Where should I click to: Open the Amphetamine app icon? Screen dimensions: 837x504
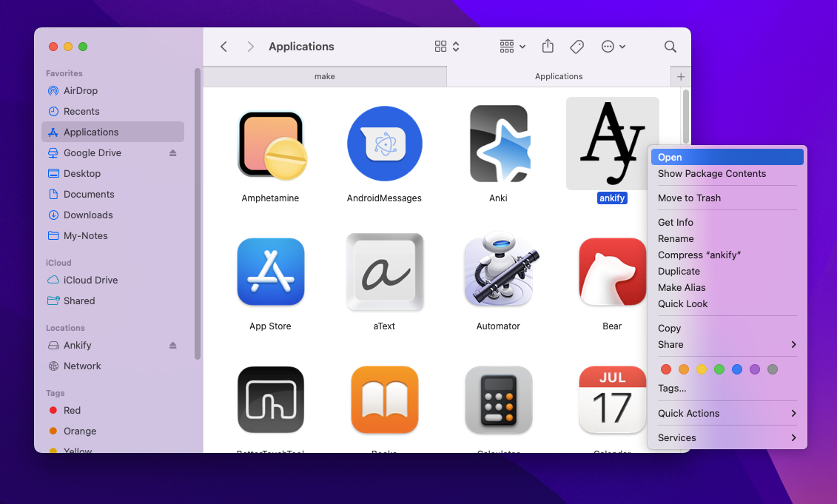pos(271,144)
